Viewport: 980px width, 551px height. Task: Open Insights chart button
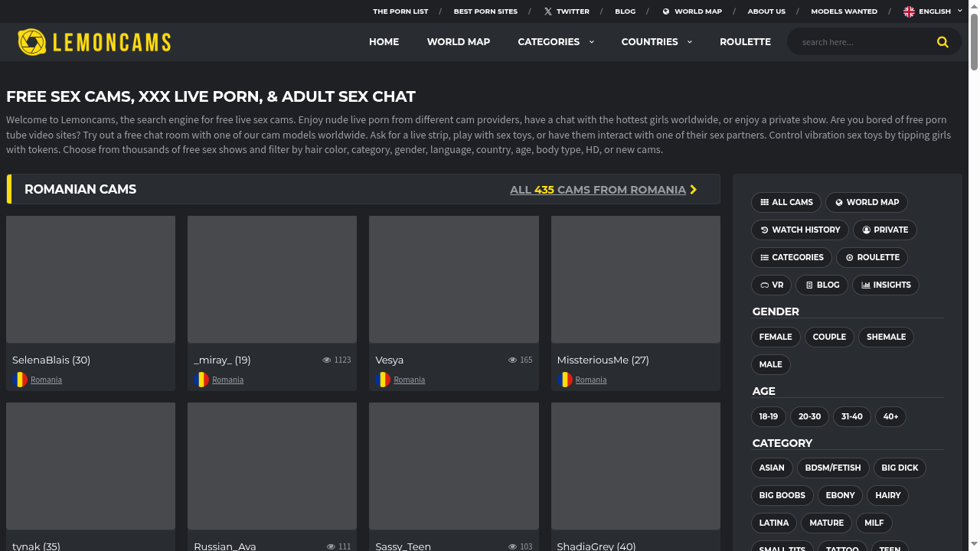pyautogui.click(x=885, y=285)
